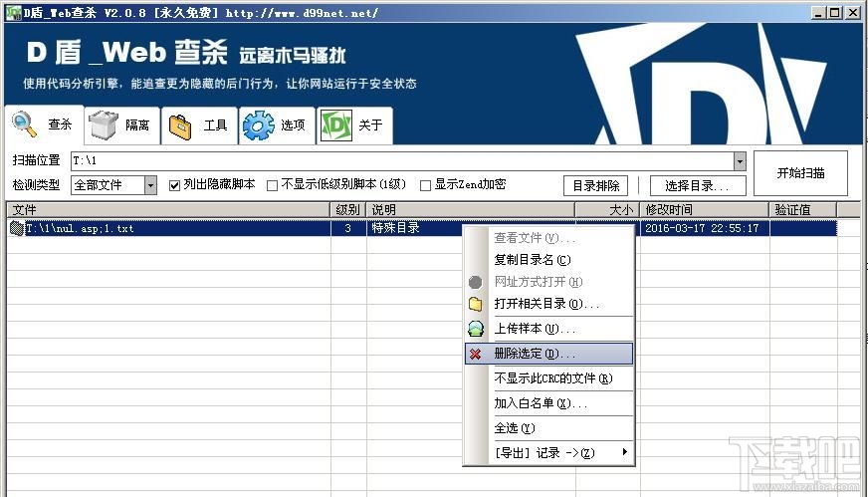This screenshot has width=868, height=497.
Task: Choose 复制目录名(C) from context menu
Action: [x=548, y=259]
